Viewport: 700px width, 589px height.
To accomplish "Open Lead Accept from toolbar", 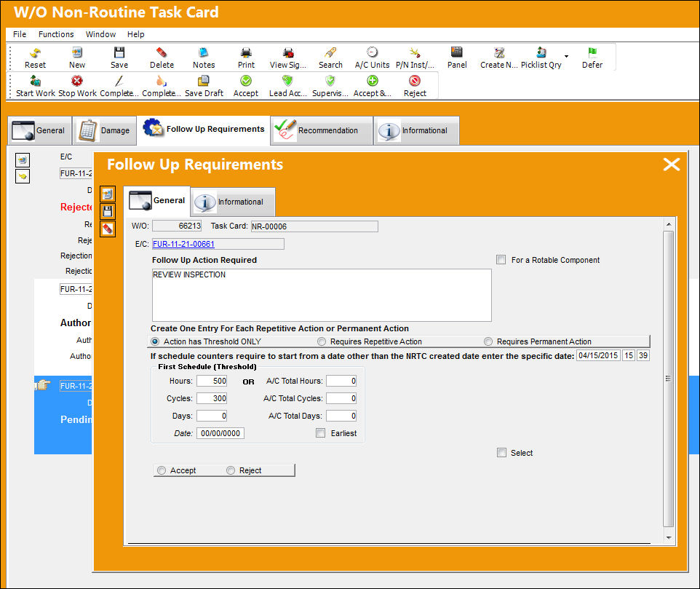I will pos(287,82).
